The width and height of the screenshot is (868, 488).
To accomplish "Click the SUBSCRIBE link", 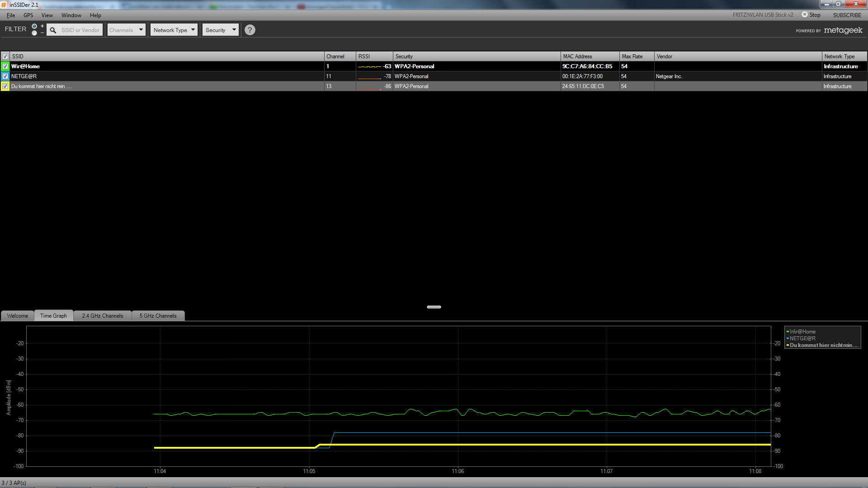I will tap(847, 15).
